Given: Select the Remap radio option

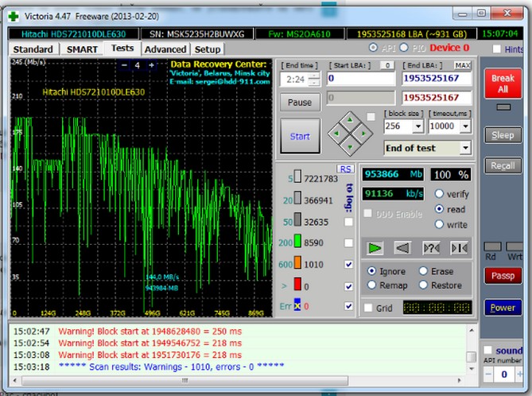Looking at the screenshot, I should point(371,285).
